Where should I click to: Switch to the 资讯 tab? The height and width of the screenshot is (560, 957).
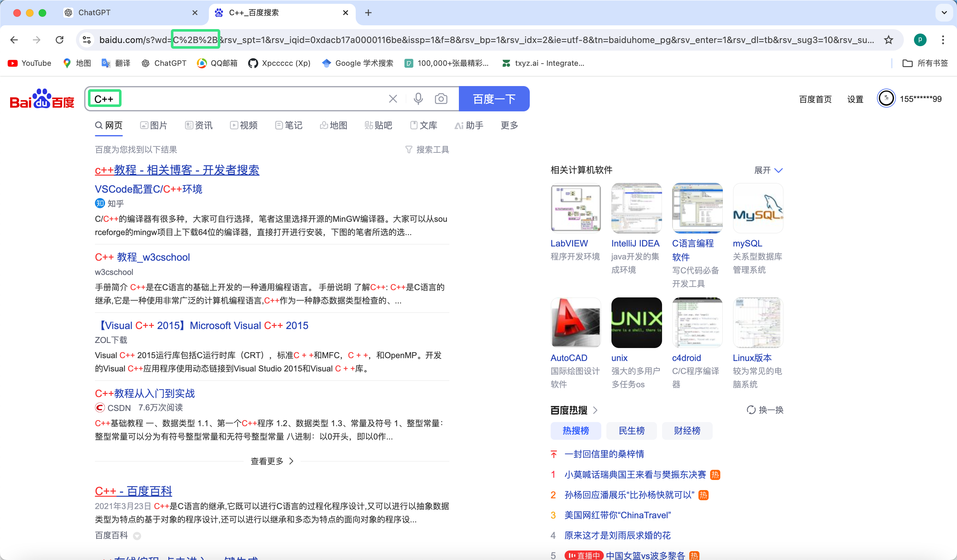coord(199,125)
